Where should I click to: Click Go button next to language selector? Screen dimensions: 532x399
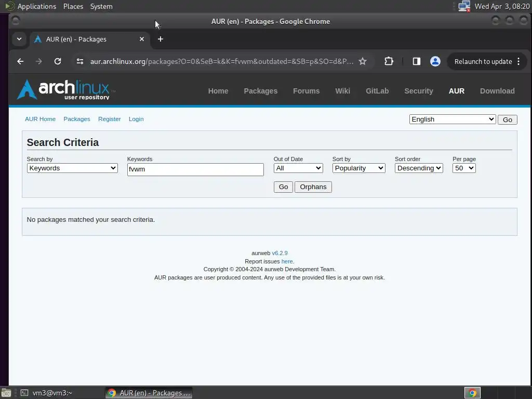click(x=507, y=120)
